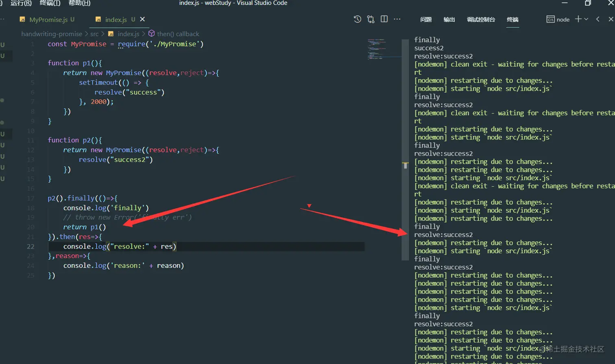Screen dimensions: 615x364
Task: Click the standalone 'success2' terminal output line
Action: pos(429,48)
